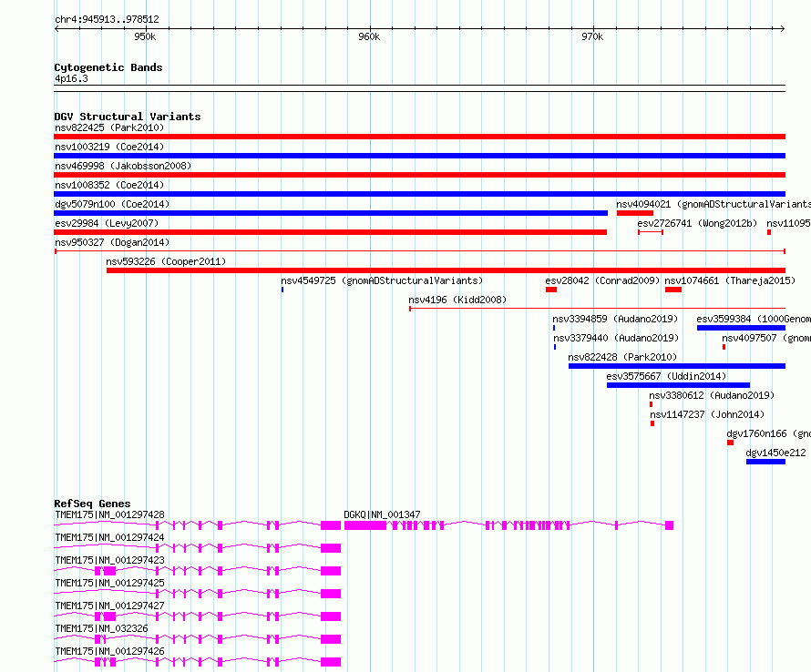Click esv3599384 blue variant bar
Screen dimensions: 811x672
[741, 328]
